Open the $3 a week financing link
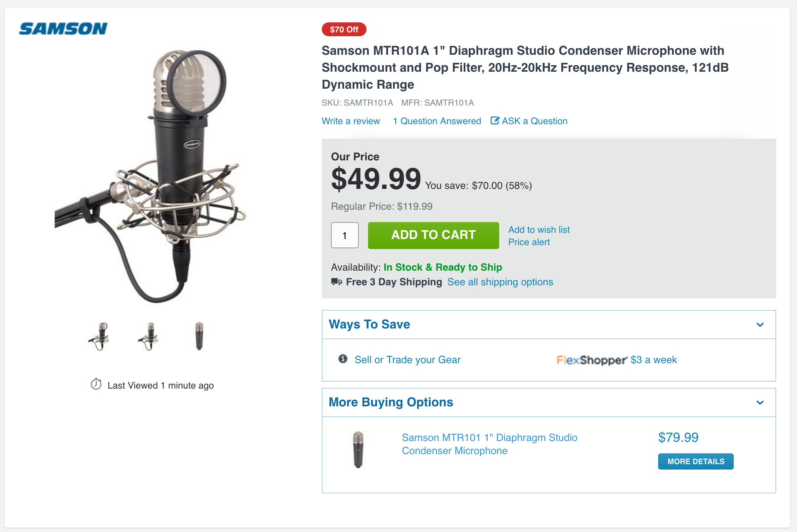The height and width of the screenshot is (532, 797). click(x=653, y=360)
